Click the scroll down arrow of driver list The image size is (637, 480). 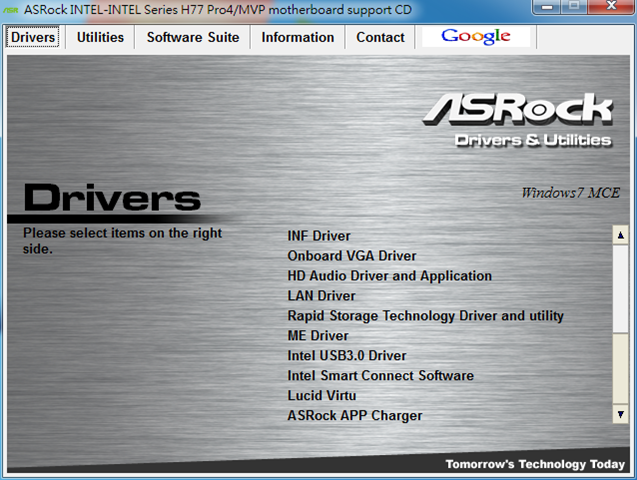(620, 414)
